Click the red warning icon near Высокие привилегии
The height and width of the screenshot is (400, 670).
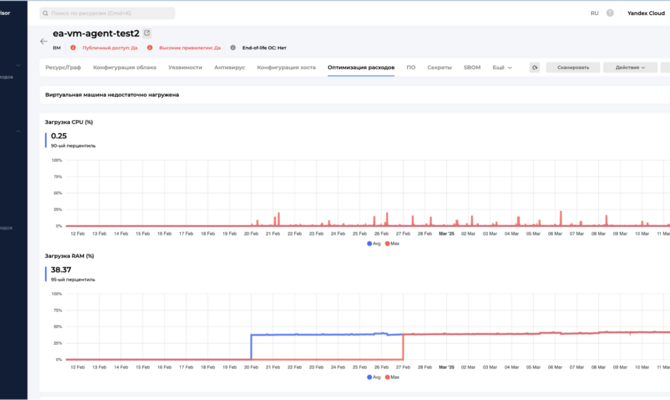[150, 48]
